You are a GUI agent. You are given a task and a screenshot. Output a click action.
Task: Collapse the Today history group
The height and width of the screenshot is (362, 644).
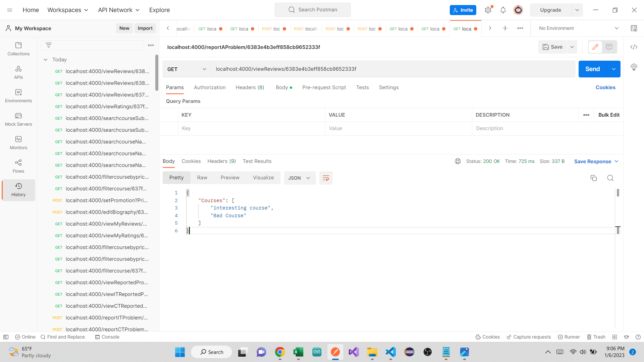point(46,60)
